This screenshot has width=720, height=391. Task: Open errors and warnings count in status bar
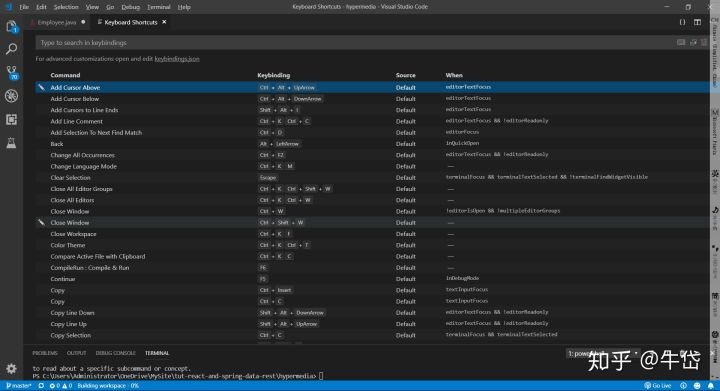(x=61, y=386)
